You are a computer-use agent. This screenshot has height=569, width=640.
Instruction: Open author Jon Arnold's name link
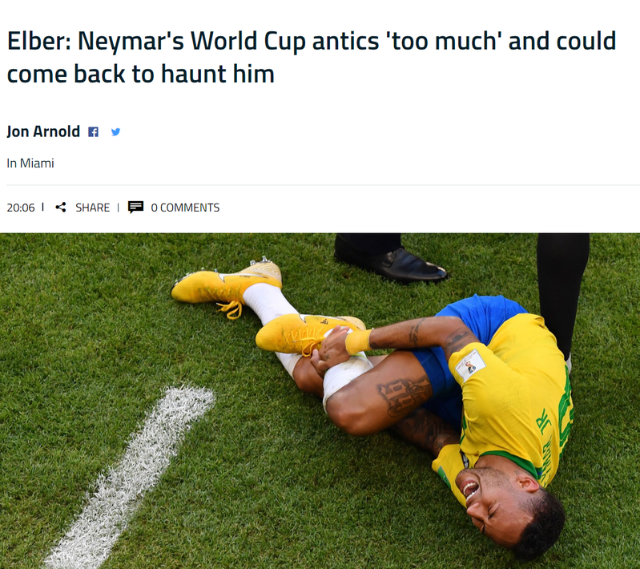[43, 131]
